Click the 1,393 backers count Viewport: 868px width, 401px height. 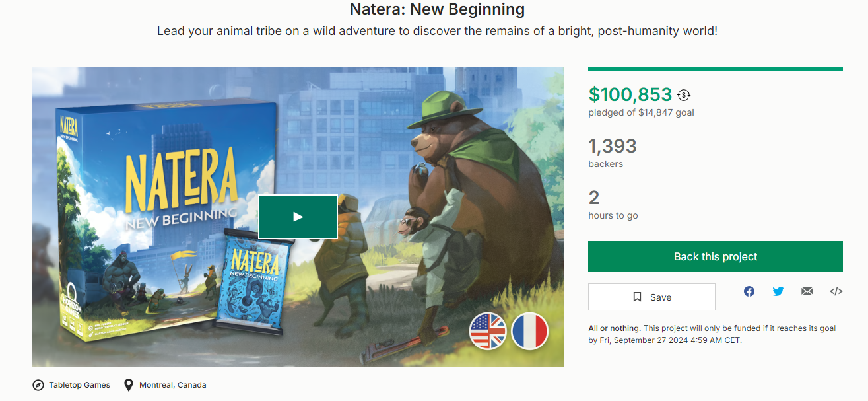coord(613,146)
